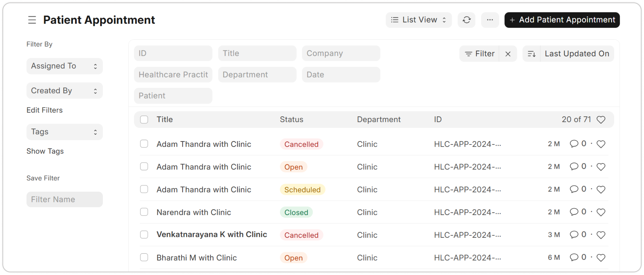Image resolution: width=644 pixels, height=275 pixels.
Task: Expand the Tags dropdown in sidebar
Action: 64,132
